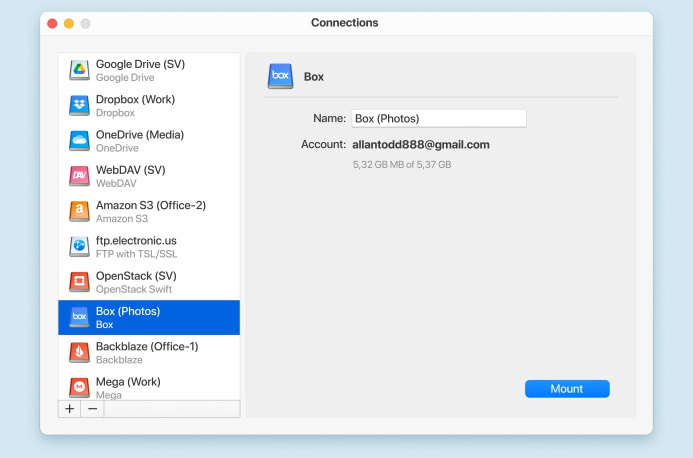Add a new connection with plus button
This screenshot has height=458, width=693.
tap(69, 409)
